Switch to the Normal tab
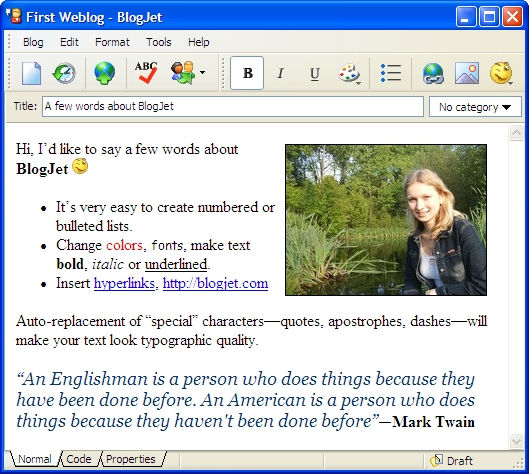 point(35,459)
